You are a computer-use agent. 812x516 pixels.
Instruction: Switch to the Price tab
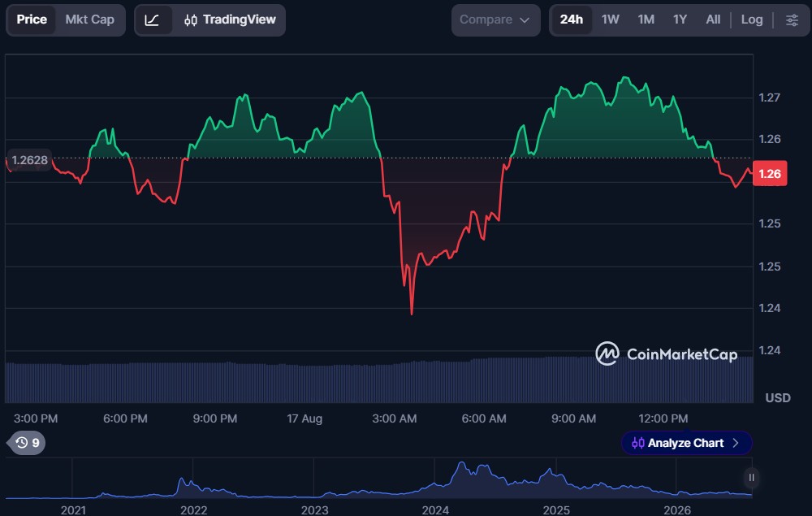(32, 20)
